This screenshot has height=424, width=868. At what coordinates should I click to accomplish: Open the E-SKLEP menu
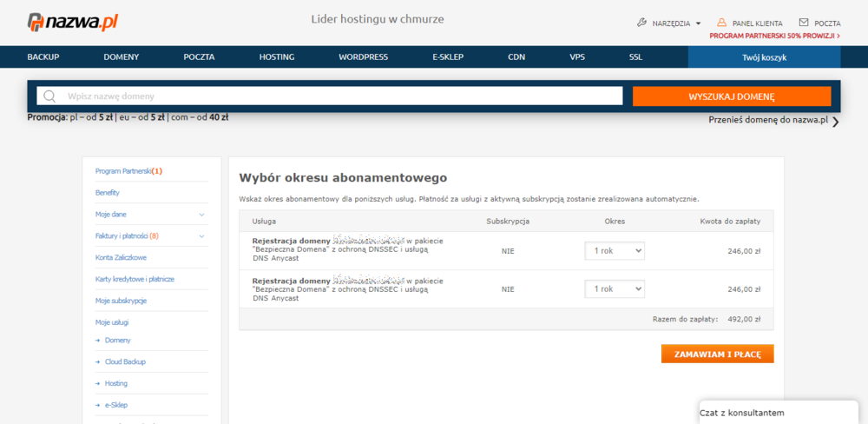[448, 57]
